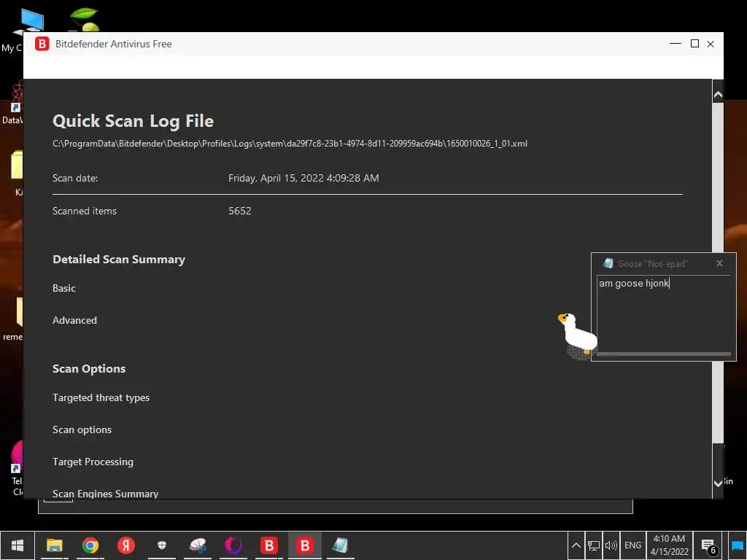This screenshot has height=560, width=747.
Task: Expand the Basic scan summary section
Action: point(64,288)
